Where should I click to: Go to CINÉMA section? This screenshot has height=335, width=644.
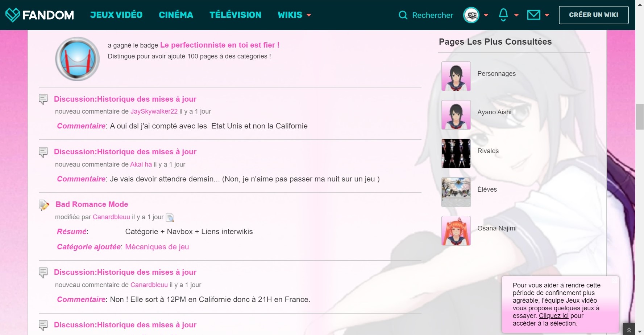[x=176, y=15]
